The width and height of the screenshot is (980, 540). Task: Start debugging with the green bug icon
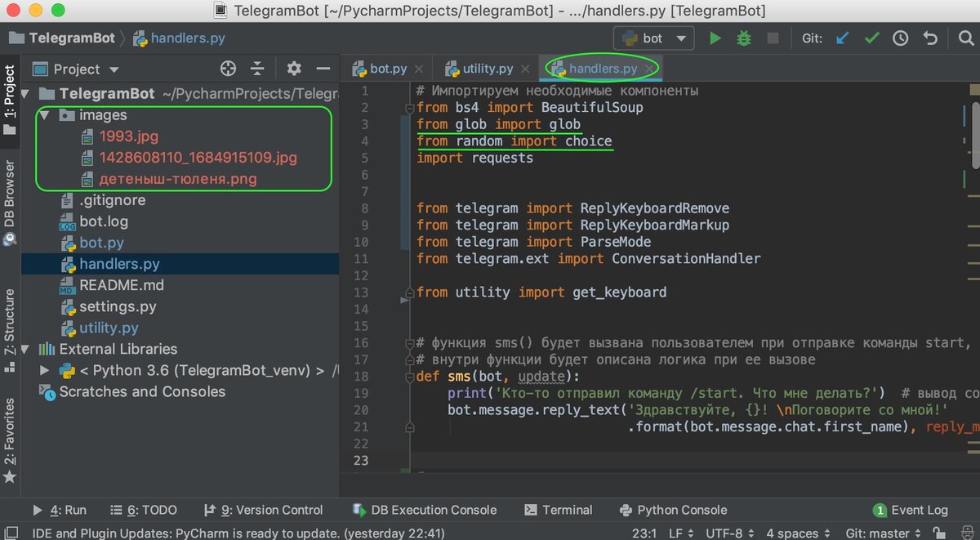(744, 38)
